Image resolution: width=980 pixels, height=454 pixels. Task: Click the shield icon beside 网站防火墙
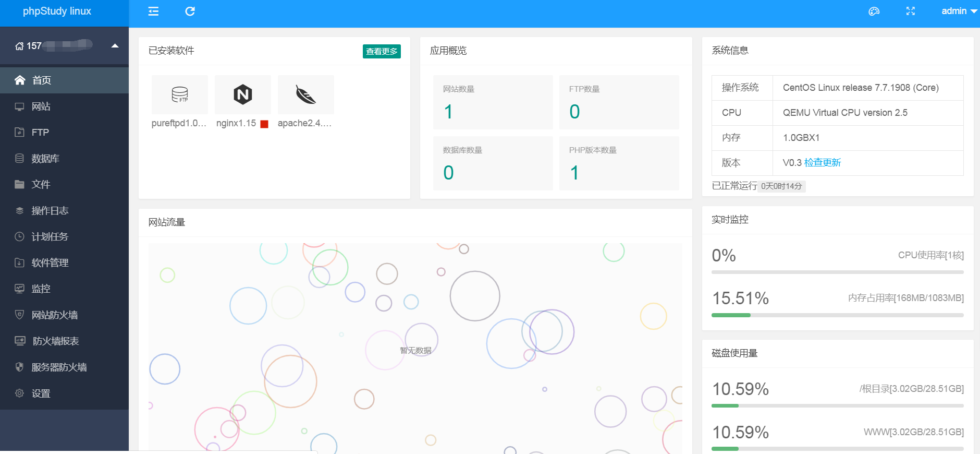click(x=19, y=315)
